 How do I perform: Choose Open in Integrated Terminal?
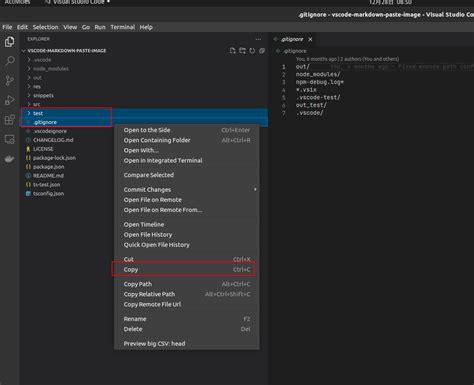(187, 160)
